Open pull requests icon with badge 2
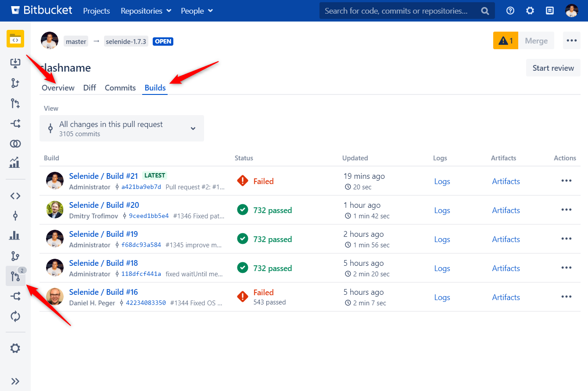 pyautogui.click(x=15, y=277)
